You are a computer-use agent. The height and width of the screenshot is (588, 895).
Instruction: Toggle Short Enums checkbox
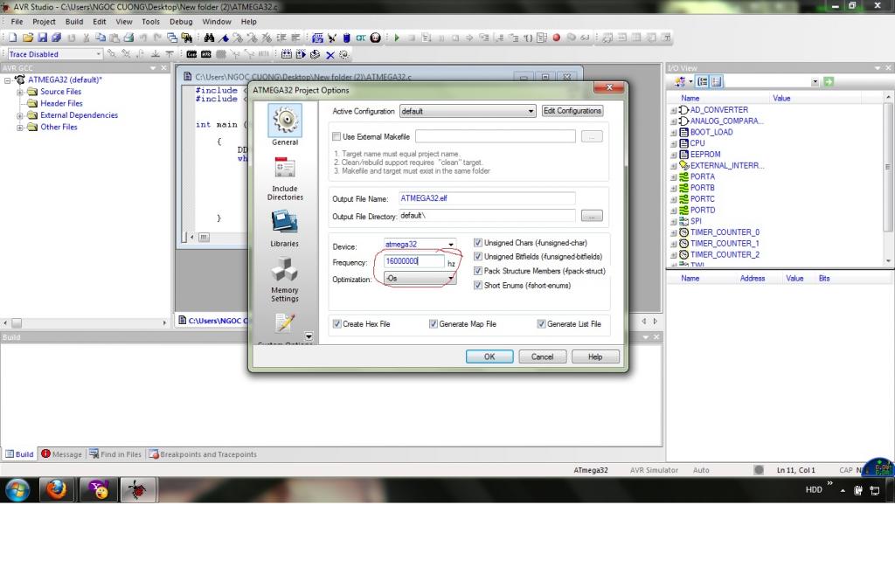[478, 285]
